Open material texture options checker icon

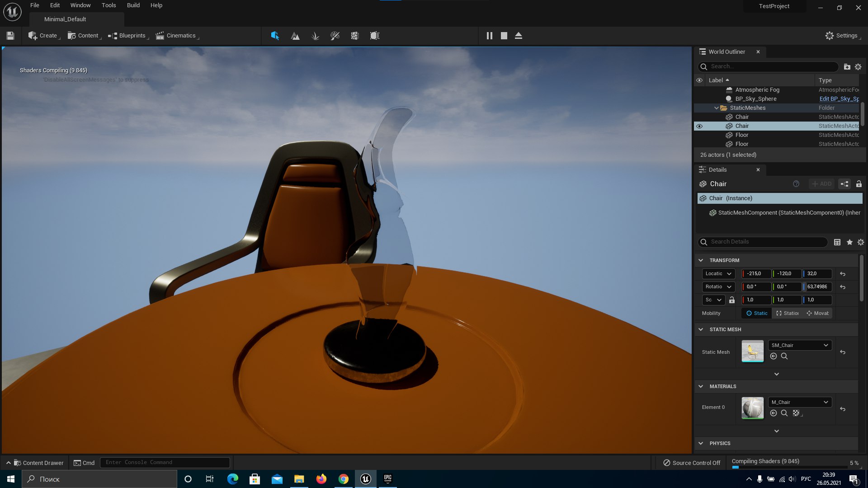797,413
